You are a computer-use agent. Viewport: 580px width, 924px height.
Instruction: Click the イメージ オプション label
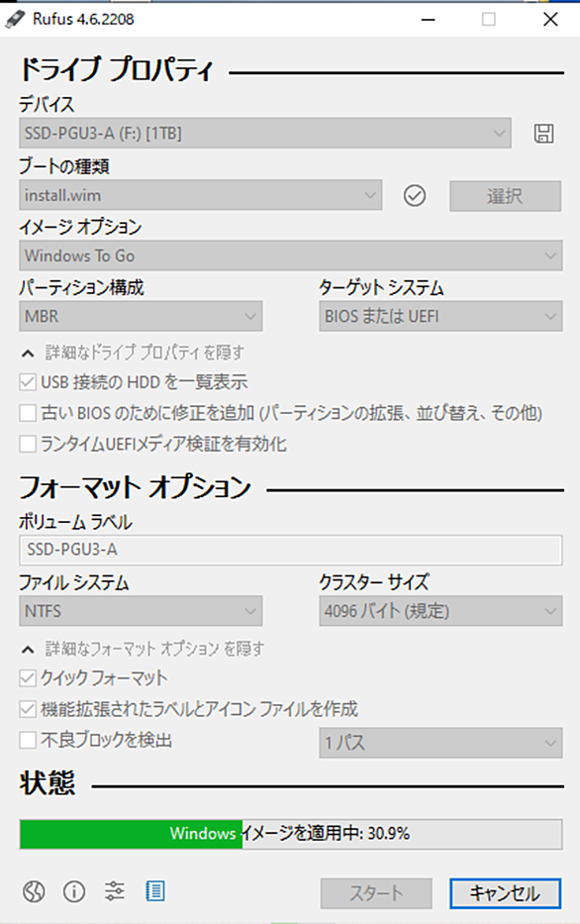pos(80,227)
